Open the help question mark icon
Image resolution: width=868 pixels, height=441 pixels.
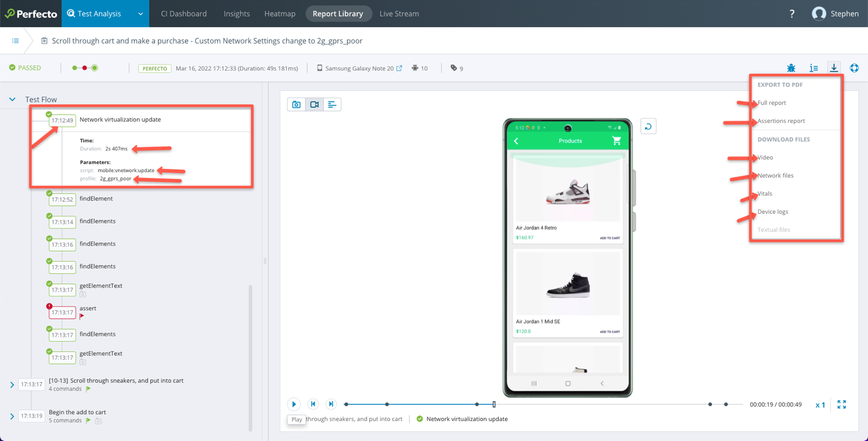coord(792,13)
